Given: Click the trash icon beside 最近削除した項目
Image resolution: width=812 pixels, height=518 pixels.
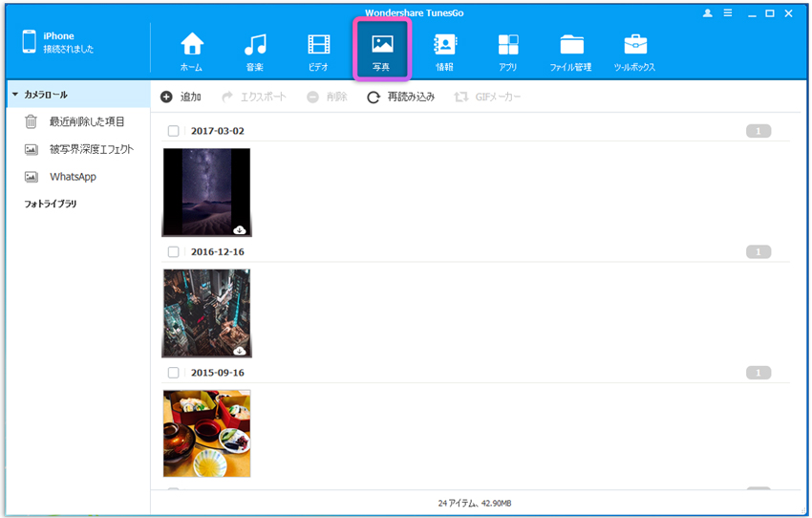Looking at the screenshot, I should coord(32,121).
